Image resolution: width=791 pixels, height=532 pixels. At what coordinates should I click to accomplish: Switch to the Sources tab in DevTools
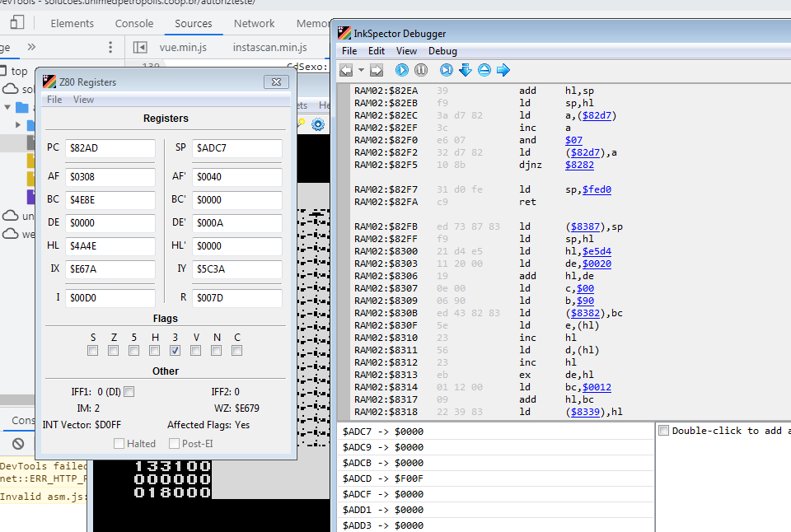tap(194, 24)
